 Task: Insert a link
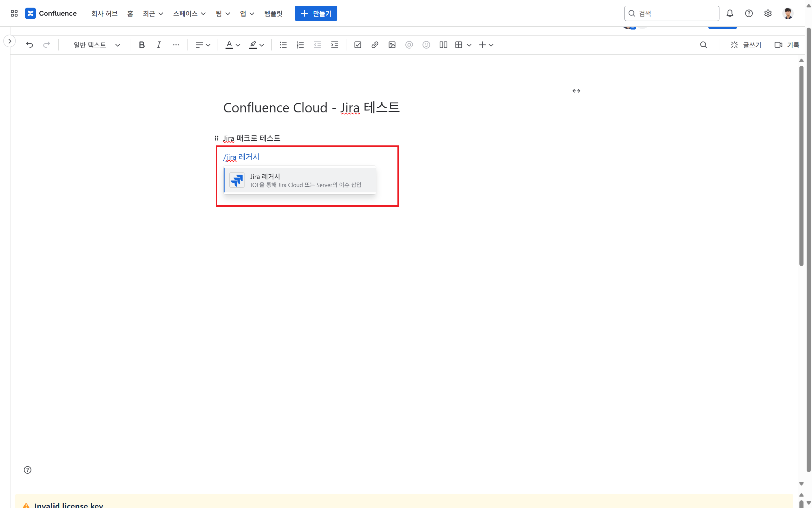[375, 45]
